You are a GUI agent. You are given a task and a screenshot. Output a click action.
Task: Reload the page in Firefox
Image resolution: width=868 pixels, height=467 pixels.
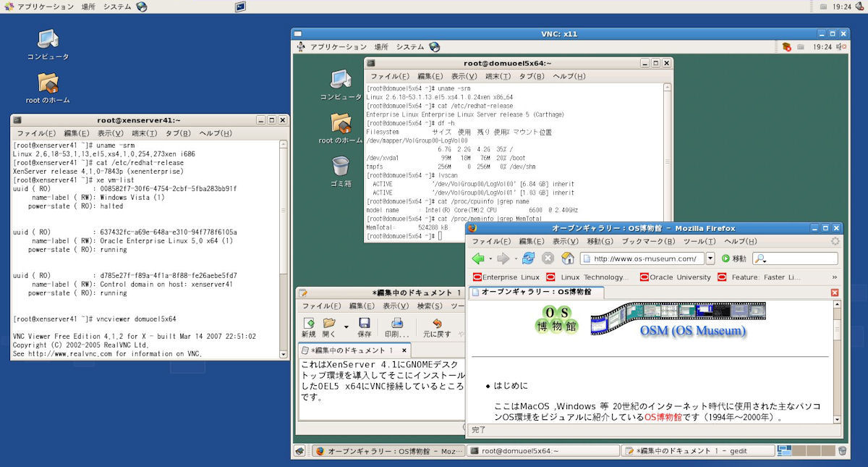[x=528, y=258]
